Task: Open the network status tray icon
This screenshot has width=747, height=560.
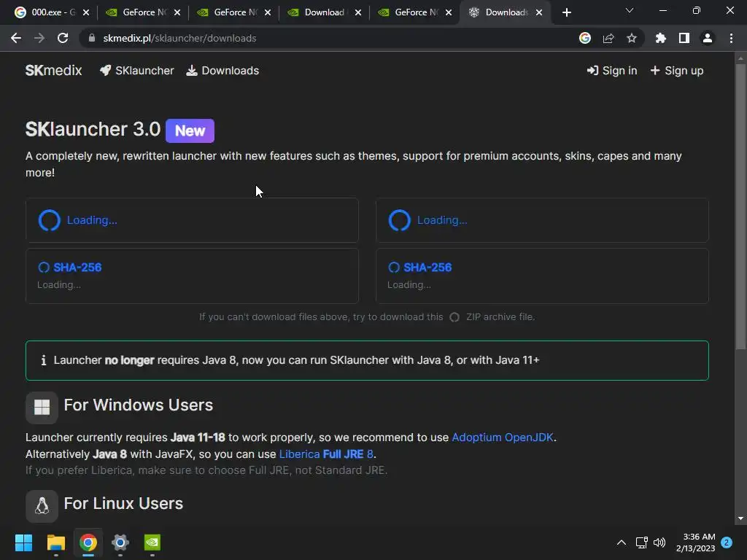Action: click(x=641, y=542)
